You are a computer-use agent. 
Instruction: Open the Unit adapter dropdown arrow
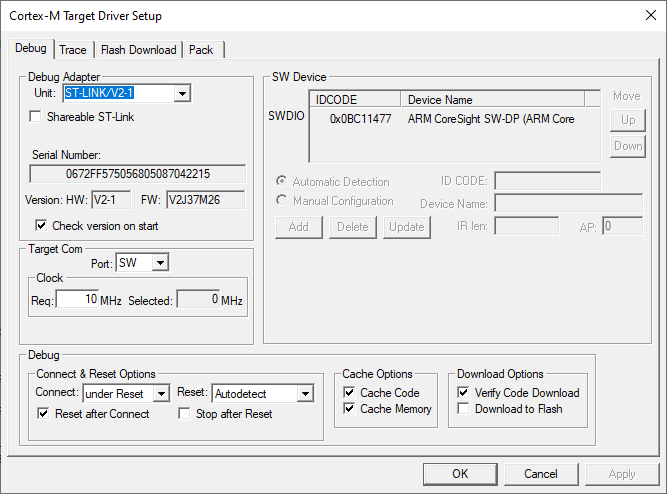[182, 93]
